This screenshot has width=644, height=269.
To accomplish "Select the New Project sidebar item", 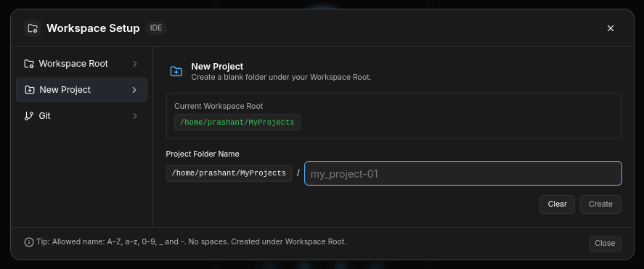I will 81,90.
